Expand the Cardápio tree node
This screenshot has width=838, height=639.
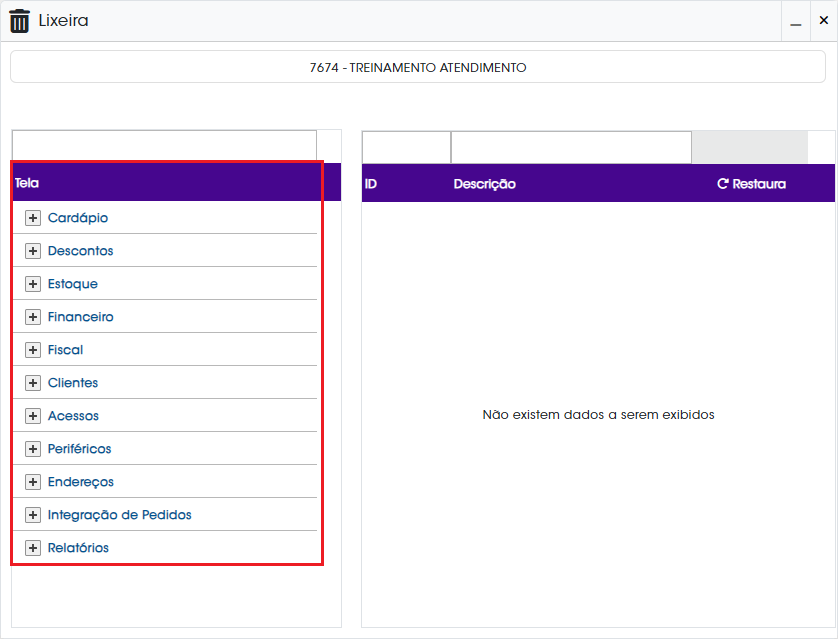(33, 218)
